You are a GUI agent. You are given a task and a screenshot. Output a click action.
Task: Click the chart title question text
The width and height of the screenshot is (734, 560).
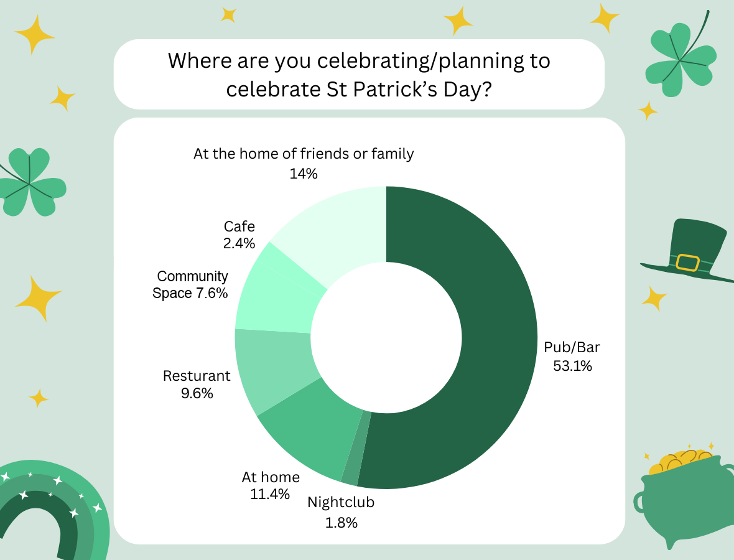pos(359,75)
